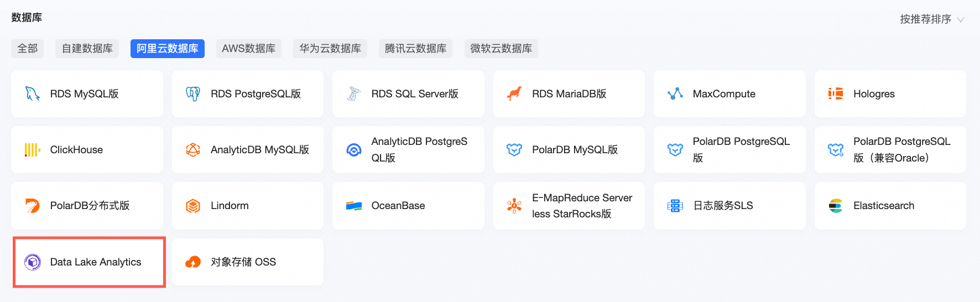Switch to the 全部 tab
Screen dimensions: 980x302
pos(28,49)
